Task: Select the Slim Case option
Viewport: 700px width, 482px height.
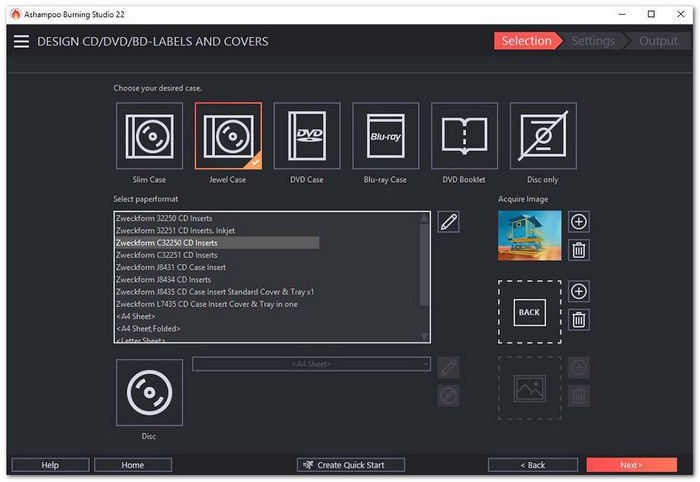Action: click(x=149, y=136)
